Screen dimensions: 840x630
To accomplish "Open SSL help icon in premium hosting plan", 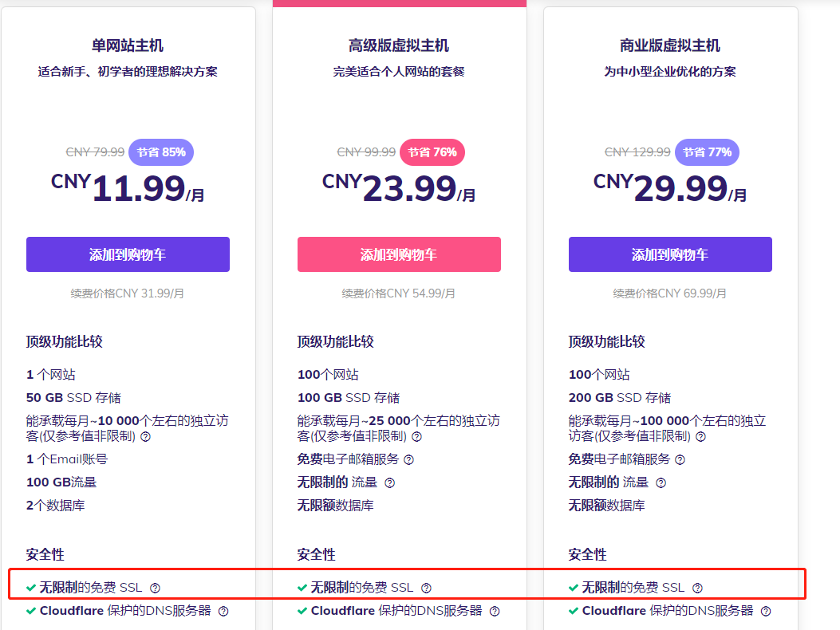I will tap(427, 588).
